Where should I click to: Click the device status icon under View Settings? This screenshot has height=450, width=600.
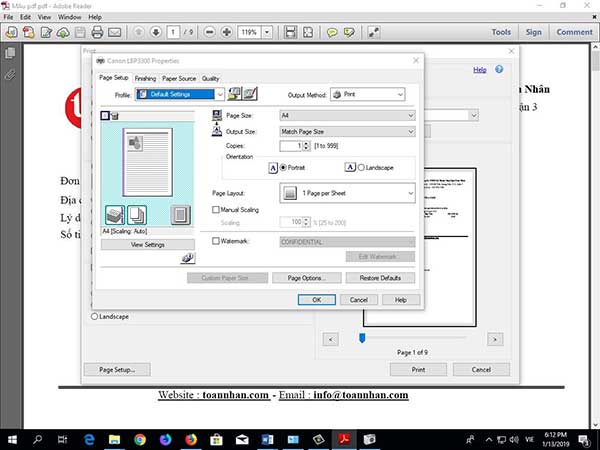click(188, 258)
